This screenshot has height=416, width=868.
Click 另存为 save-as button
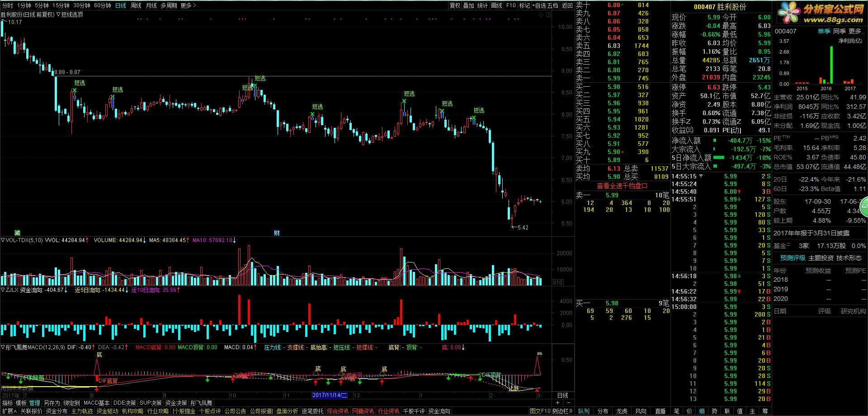point(52,403)
